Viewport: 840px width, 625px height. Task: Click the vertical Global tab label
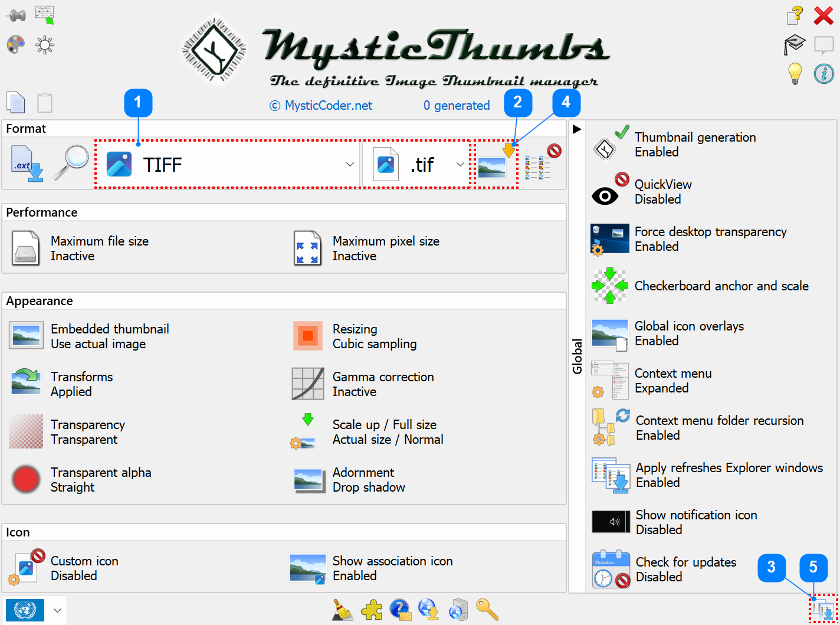[577, 356]
